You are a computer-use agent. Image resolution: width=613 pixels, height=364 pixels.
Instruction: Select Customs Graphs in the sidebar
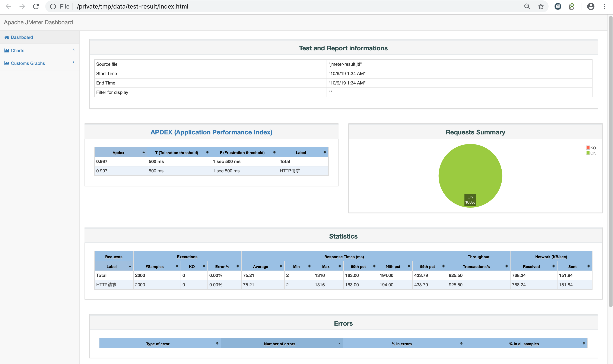coord(28,63)
